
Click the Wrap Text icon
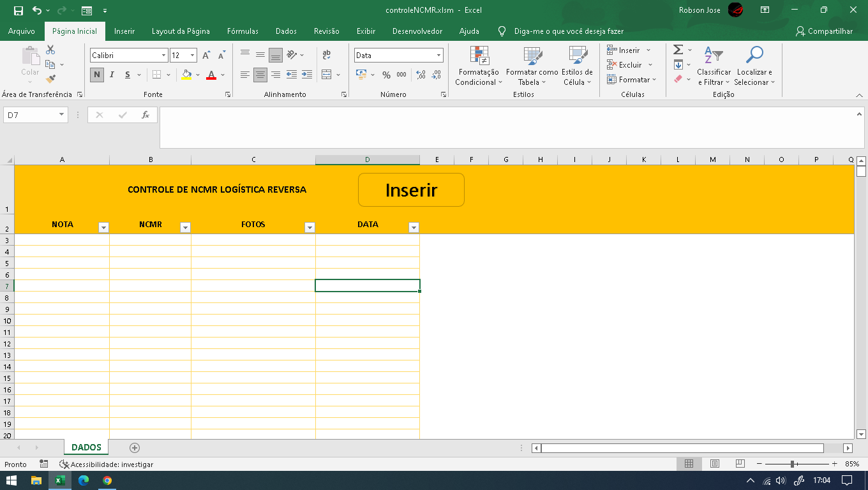pyautogui.click(x=327, y=56)
